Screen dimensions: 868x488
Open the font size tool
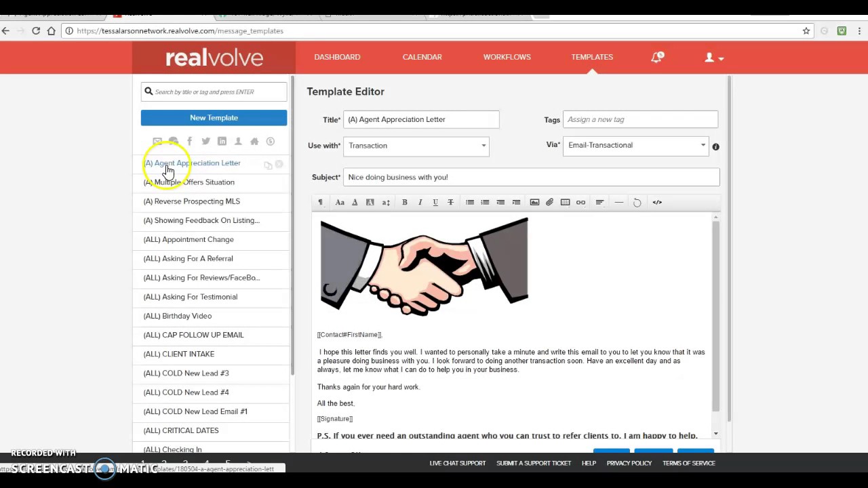click(x=386, y=202)
